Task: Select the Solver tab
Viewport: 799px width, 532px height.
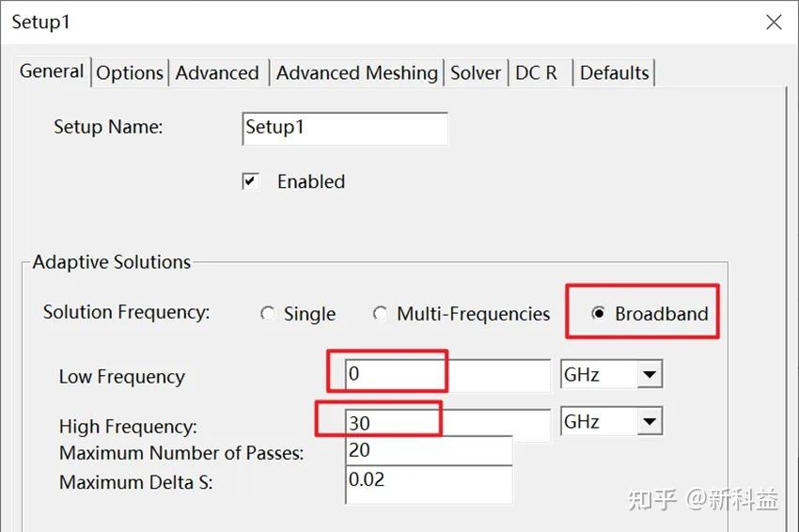Action: click(x=476, y=73)
